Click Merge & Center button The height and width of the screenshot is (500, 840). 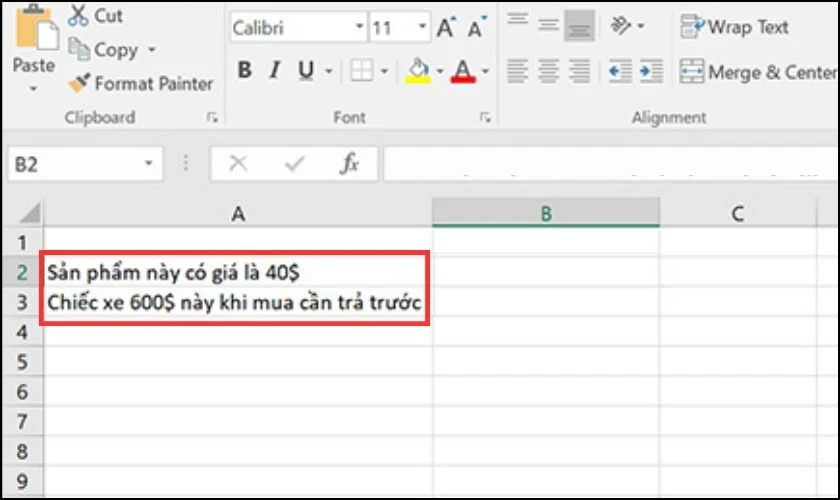[758, 72]
